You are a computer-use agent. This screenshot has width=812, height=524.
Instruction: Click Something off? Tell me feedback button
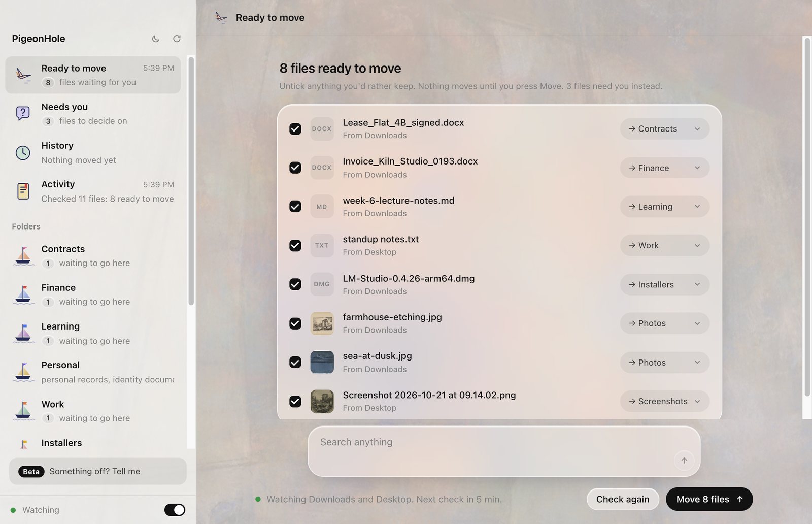click(98, 471)
